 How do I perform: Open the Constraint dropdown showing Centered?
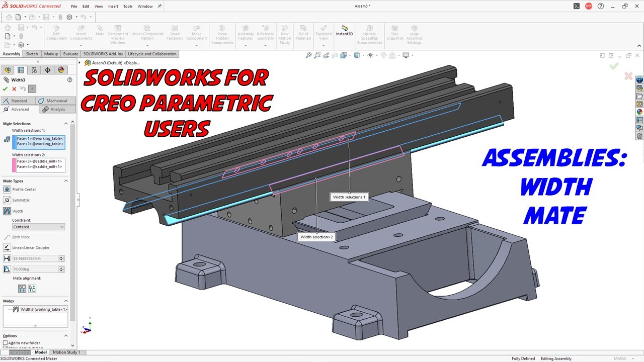point(39,227)
